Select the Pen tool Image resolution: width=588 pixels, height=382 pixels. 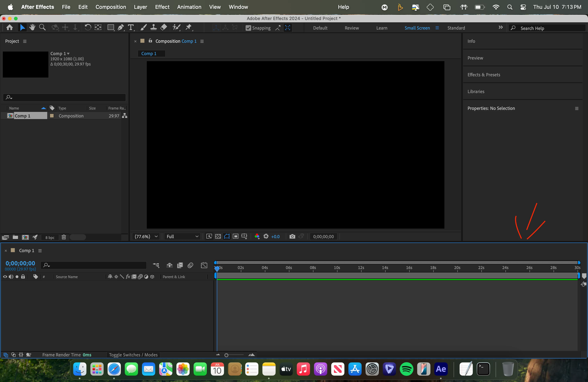(x=121, y=27)
